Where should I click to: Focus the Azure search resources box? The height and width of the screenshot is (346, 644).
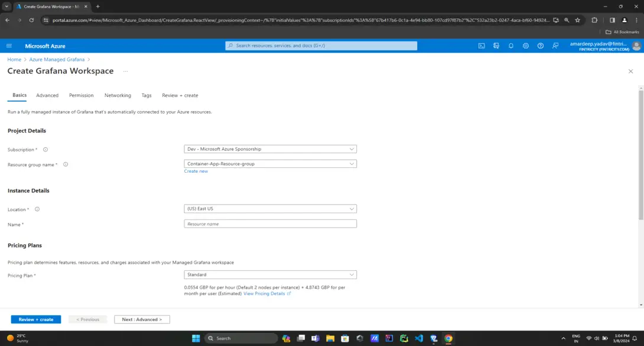[321, 46]
